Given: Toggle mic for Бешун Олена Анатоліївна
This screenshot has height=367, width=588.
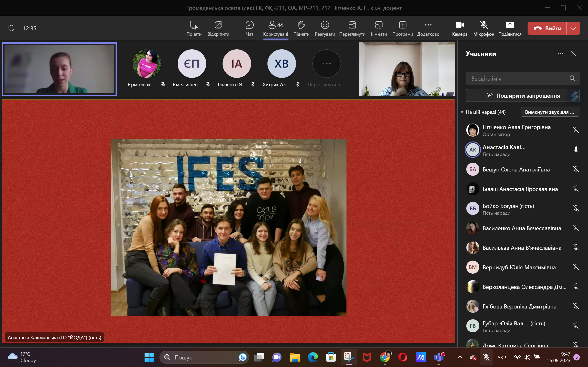Looking at the screenshot, I should click(x=576, y=169).
